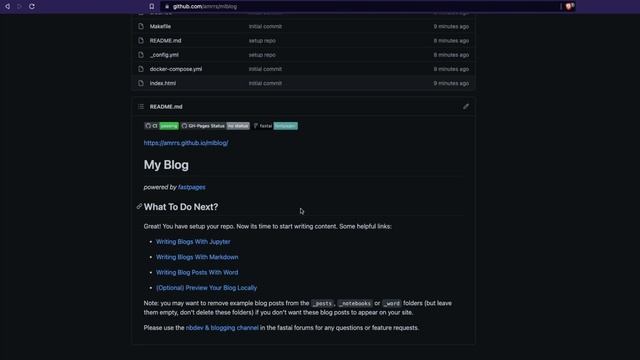Click file icon beside index.html
This screenshot has width=640, height=360.
141,83
